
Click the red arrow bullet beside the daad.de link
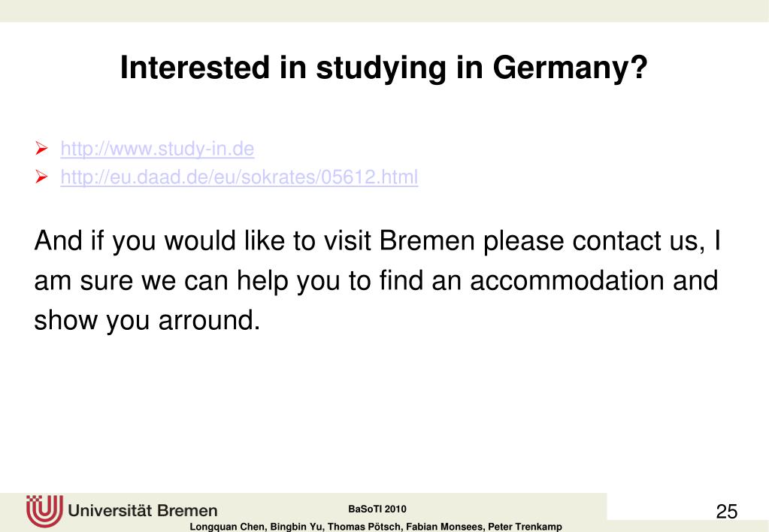[41, 177]
